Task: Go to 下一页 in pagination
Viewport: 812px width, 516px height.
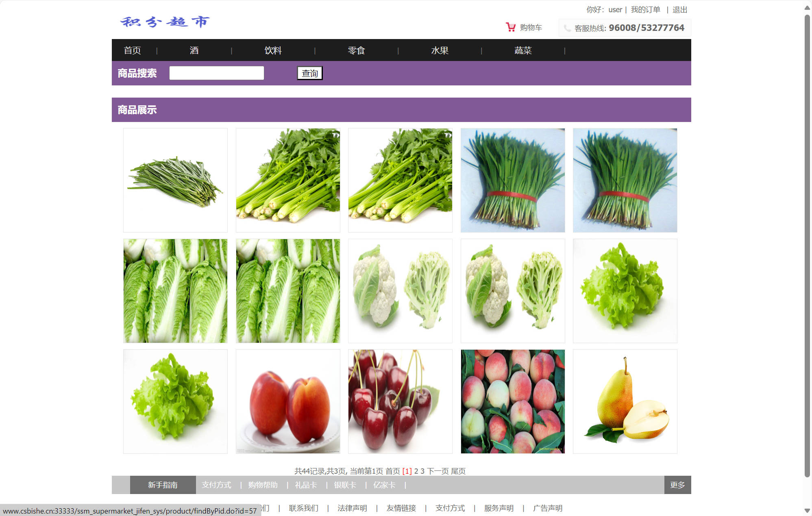Action: [438, 471]
